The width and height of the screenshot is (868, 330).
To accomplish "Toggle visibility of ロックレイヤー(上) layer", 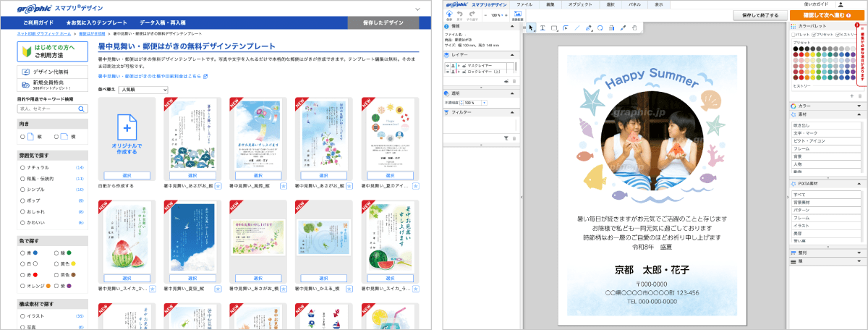I will click(x=448, y=72).
